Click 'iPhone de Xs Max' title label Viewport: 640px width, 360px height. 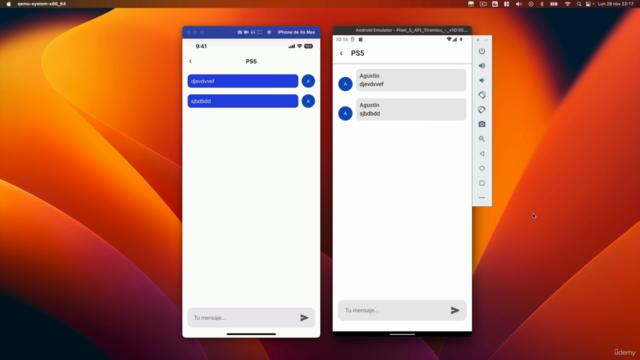click(x=296, y=32)
